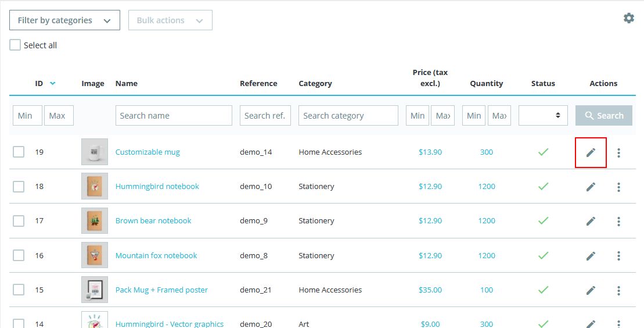Click the Customizable mug product thumbnail

click(95, 152)
